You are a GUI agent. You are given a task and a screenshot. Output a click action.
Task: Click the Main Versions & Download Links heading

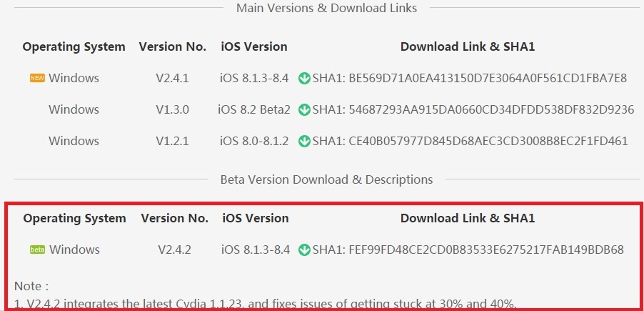(x=326, y=8)
